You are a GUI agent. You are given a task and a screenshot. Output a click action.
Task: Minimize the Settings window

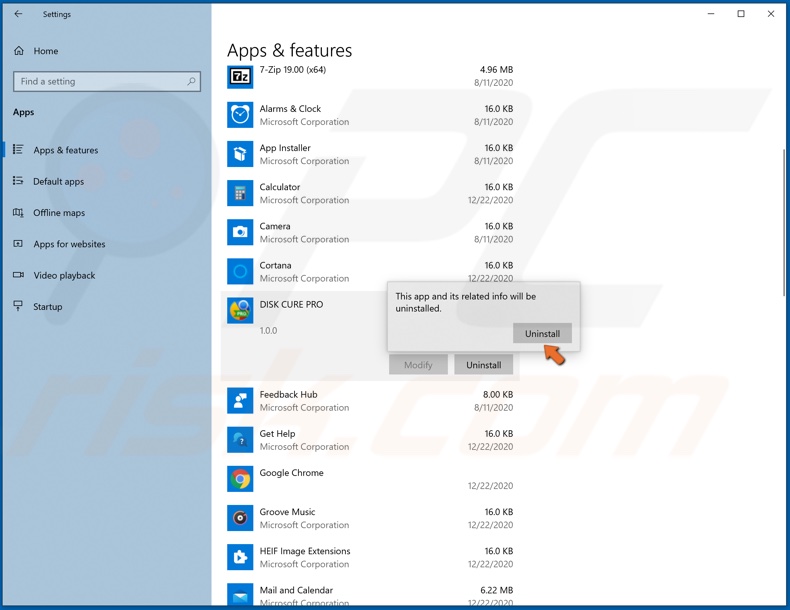point(711,14)
